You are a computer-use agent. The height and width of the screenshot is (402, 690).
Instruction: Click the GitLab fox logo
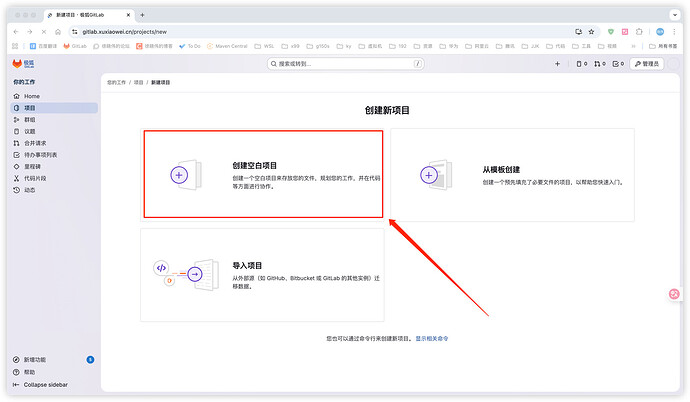pyautogui.click(x=18, y=64)
